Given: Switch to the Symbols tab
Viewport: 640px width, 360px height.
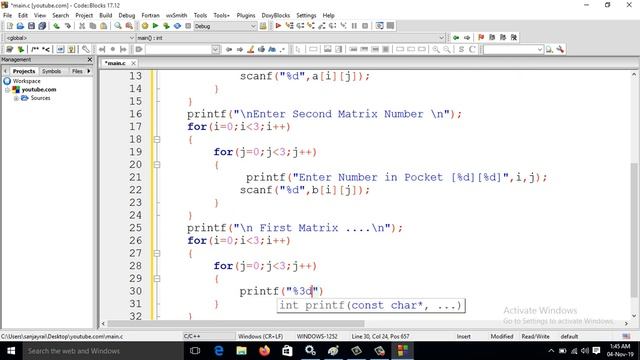Looking at the screenshot, I should click(51, 71).
